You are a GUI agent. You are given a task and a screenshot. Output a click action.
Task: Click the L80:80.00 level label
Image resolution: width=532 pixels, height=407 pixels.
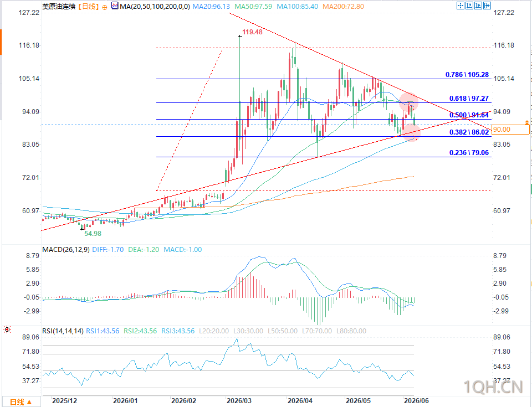pyautogui.click(x=351, y=331)
